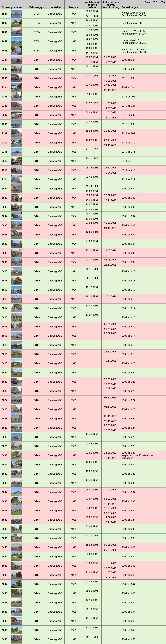Click the remark 'Wagenteil 1 als Ersatzteil noch vorhanden'

point(138,457)
